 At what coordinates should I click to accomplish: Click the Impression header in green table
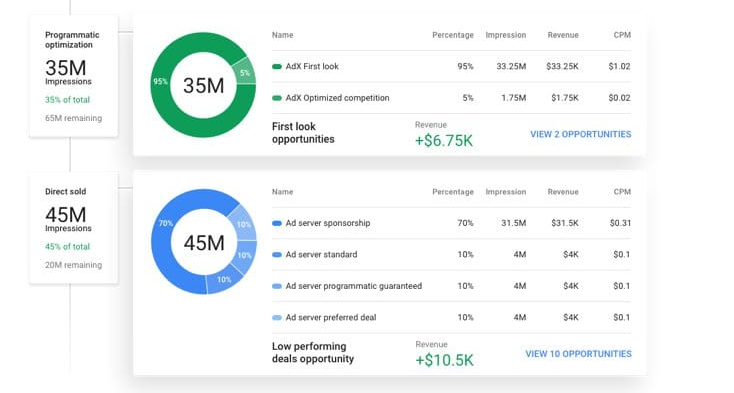[x=506, y=35]
